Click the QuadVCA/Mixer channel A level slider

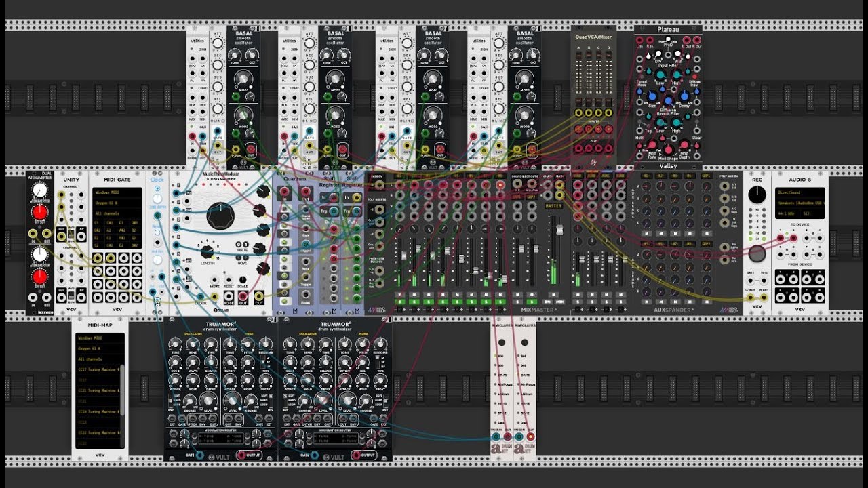click(x=579, y=71)
